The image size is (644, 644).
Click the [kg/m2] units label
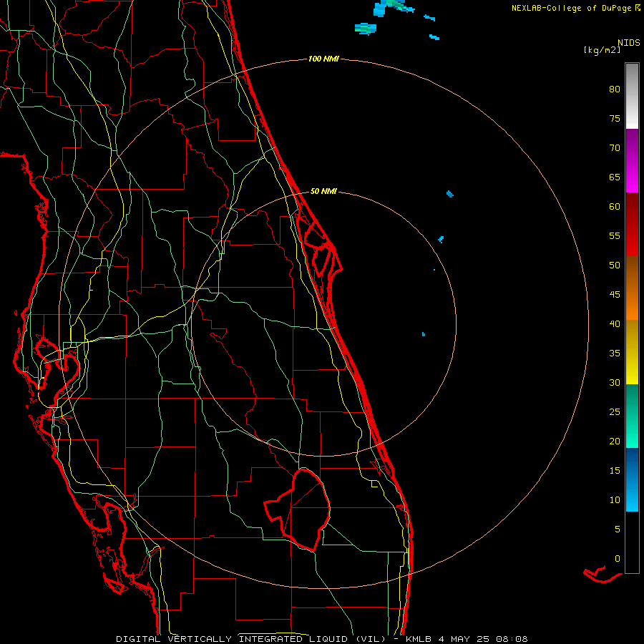pyautogui.click(x=602, y=50)
